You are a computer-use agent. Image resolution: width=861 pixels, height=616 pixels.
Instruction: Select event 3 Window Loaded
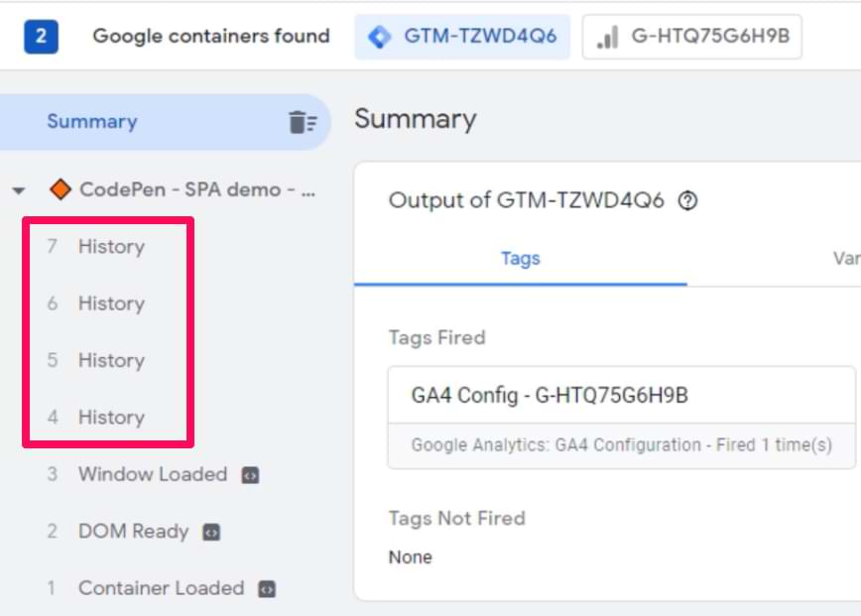pyautogui.click(x=152, y=474)
